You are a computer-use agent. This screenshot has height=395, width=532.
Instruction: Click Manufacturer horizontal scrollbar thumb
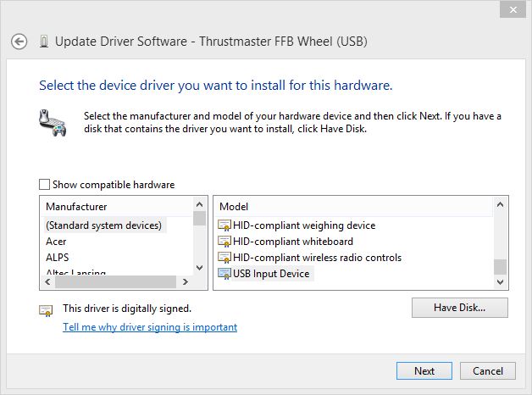(x=115, y=281)
